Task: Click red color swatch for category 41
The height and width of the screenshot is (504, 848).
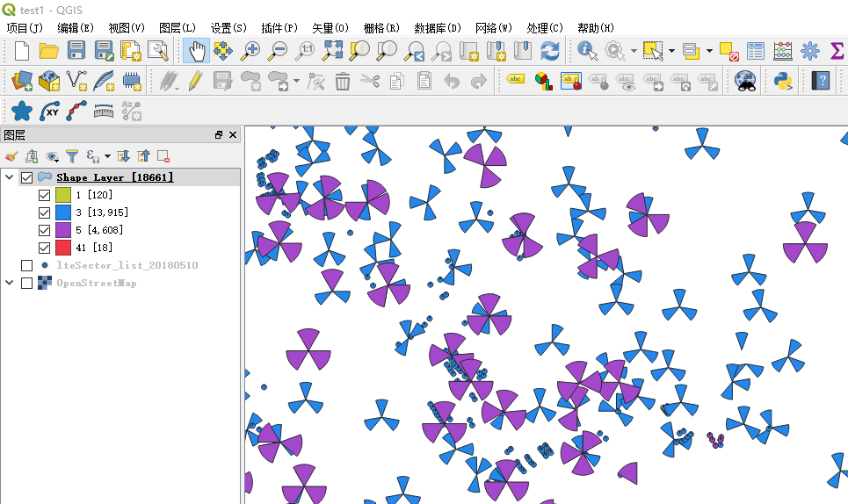Action: 63,248
